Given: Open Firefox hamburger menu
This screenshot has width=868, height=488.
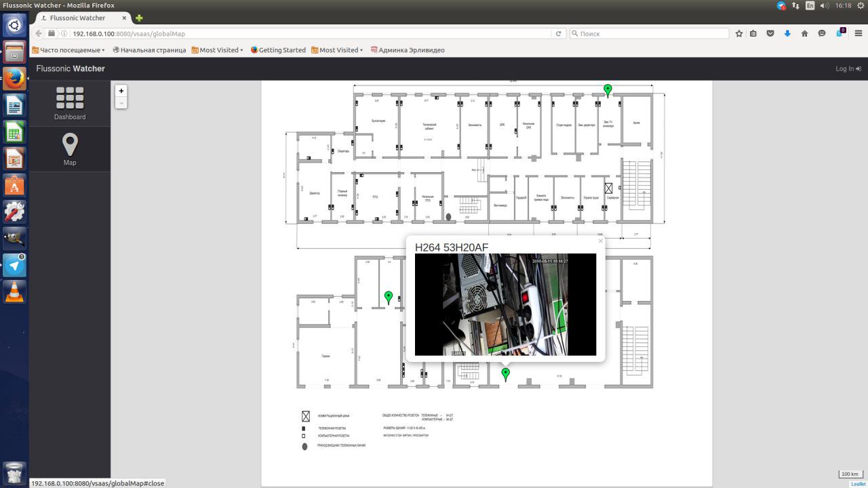Looking at the screenshot, I should (x=858, y=33).
